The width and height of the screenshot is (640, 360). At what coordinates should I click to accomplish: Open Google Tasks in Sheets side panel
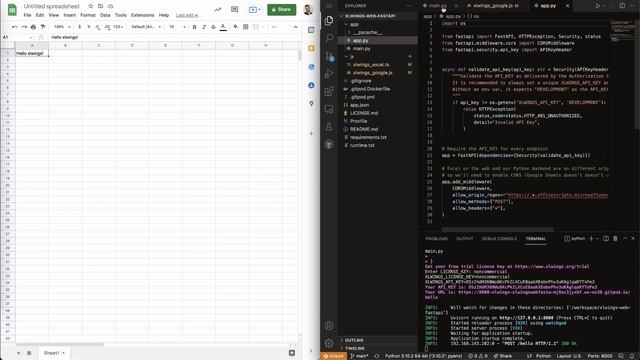pyautogui.click(x=311, y=67)
